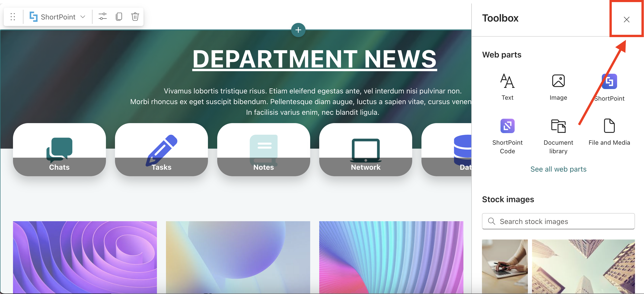Click the Network tile
644x294 pixels.
366,150
